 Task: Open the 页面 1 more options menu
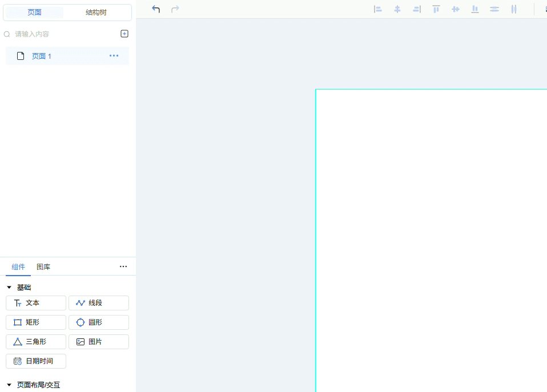coord(114,56)
